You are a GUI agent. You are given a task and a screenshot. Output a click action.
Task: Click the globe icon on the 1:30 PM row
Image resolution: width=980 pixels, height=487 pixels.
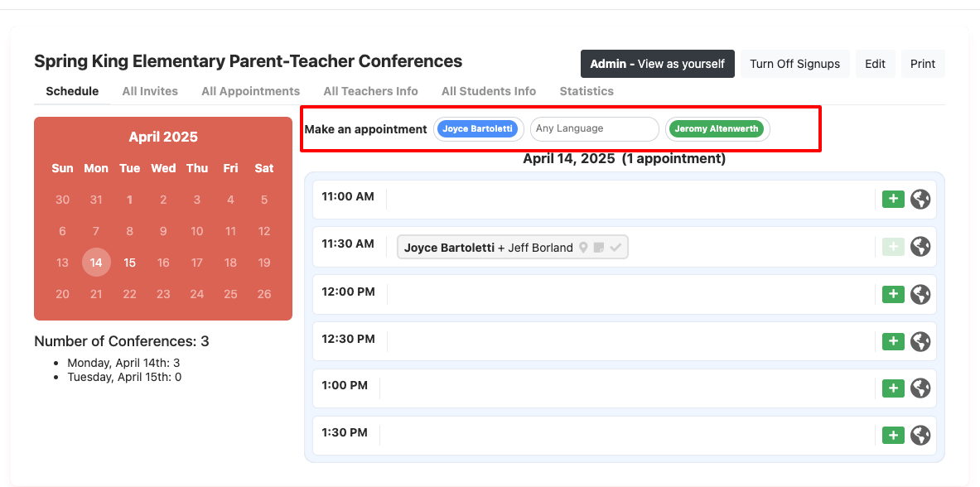(x=920, y=435)
